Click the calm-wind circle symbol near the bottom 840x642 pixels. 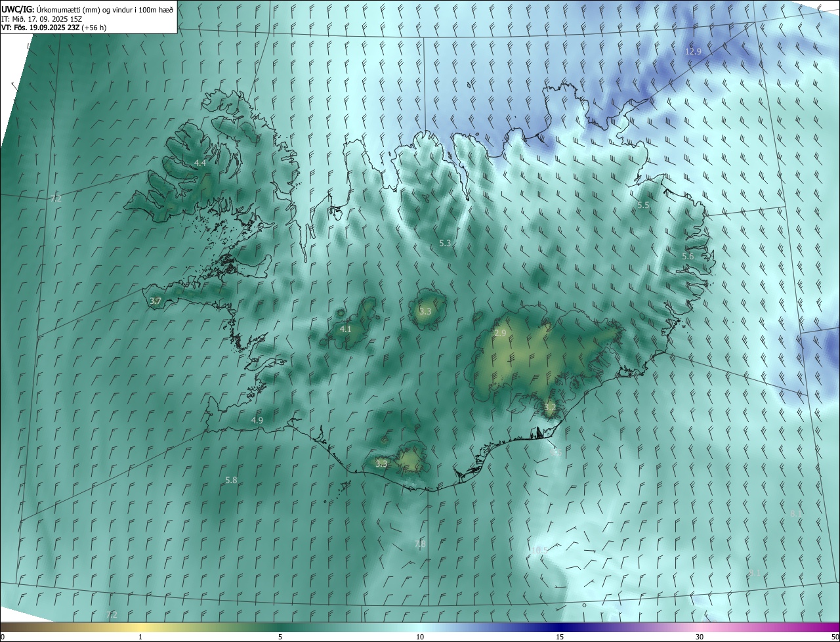pos(583,605)
